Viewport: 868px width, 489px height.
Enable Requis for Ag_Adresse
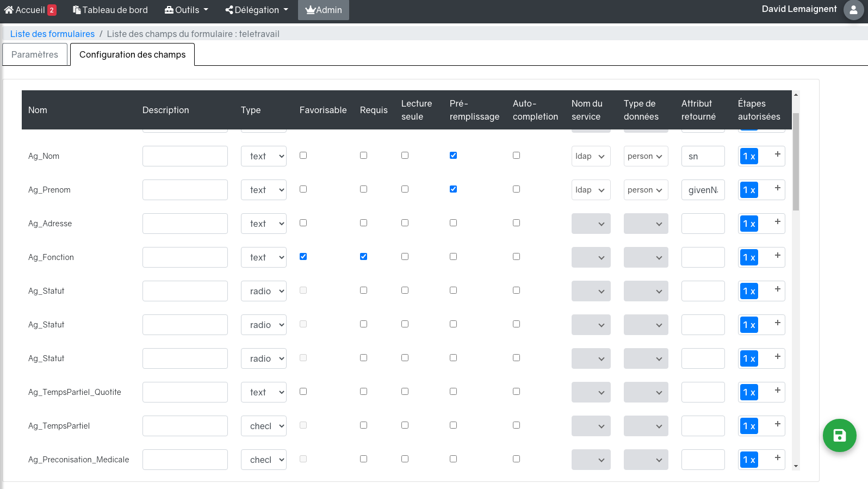pos(363,223)
